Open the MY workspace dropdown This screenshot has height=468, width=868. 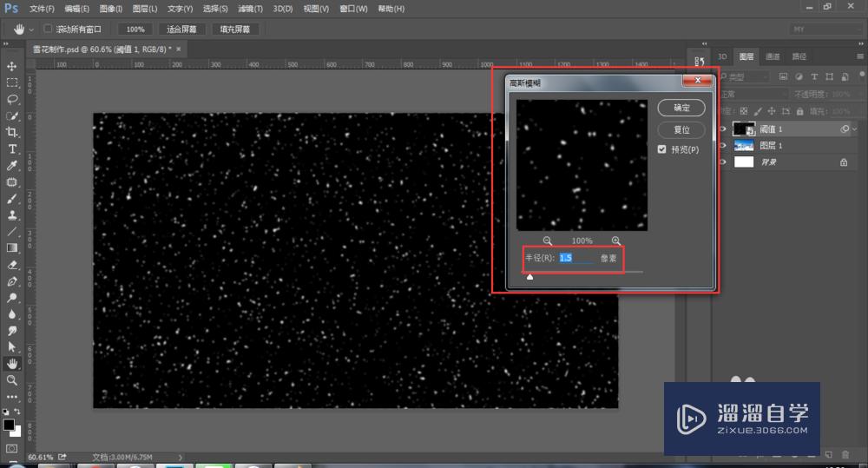[x=825, y=30]
